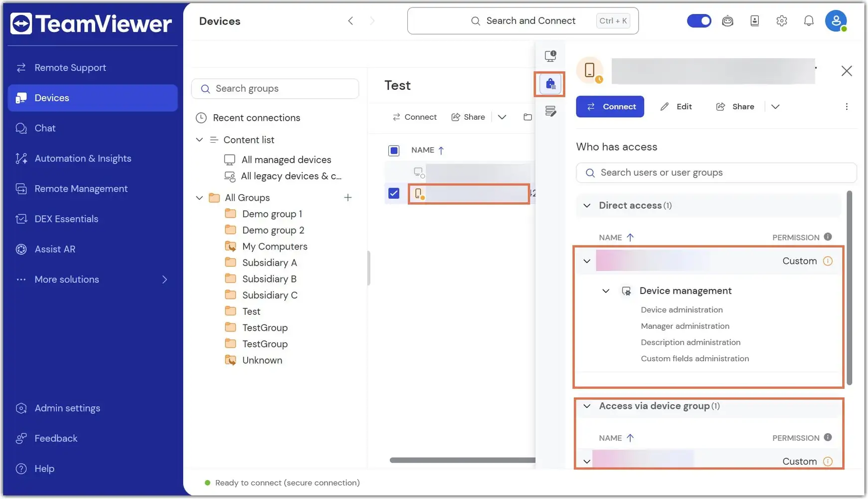This screenshot has width=868, height=499.
Task: Click the vertical scrollbar in access panel
Action: point(849,287)
